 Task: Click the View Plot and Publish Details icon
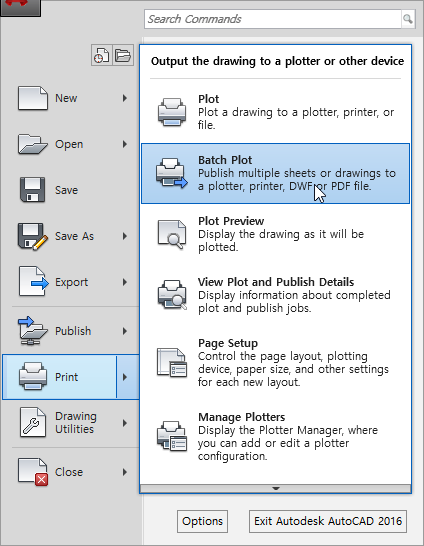click(172, 295)
